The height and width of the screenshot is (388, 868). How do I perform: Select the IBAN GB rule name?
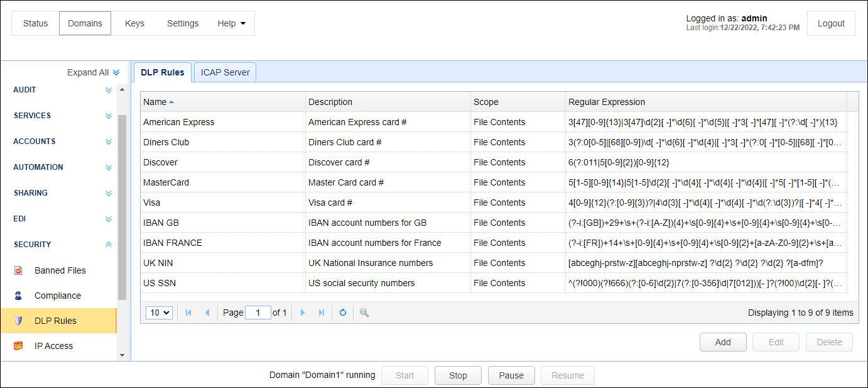point(161,223)
